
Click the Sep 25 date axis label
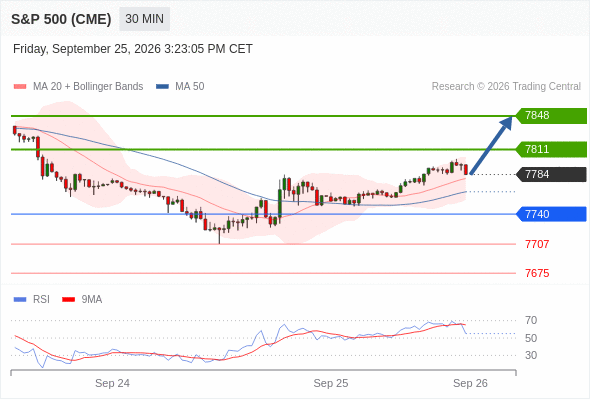[331, 383]
